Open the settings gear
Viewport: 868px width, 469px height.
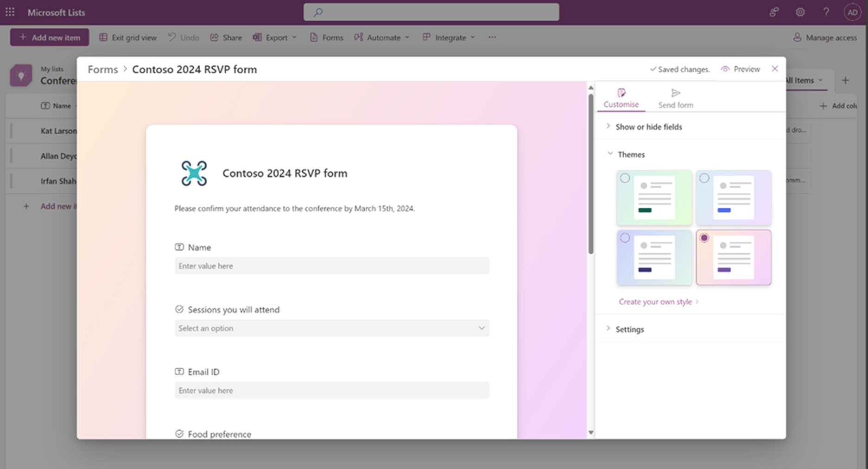point(800,12)
